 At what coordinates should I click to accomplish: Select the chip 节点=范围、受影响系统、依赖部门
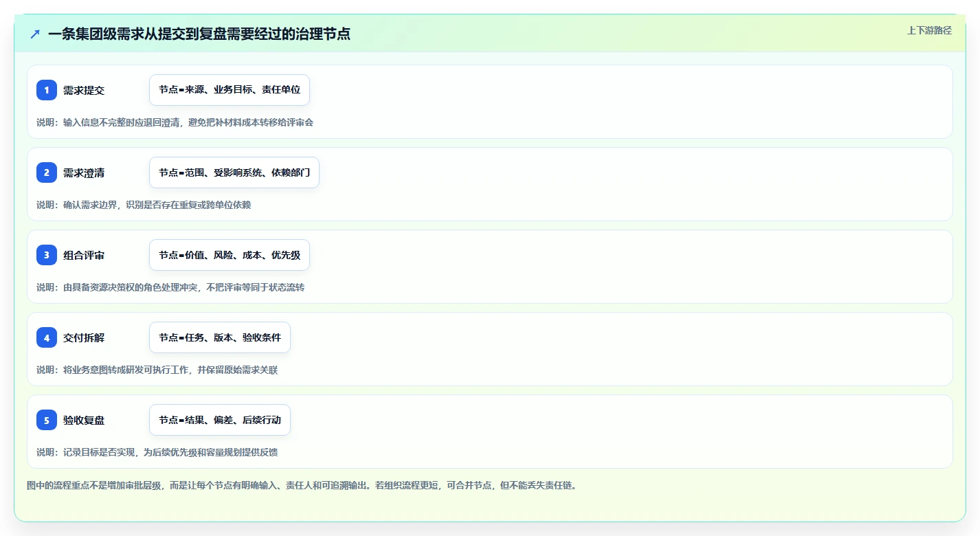coord(234,172)
